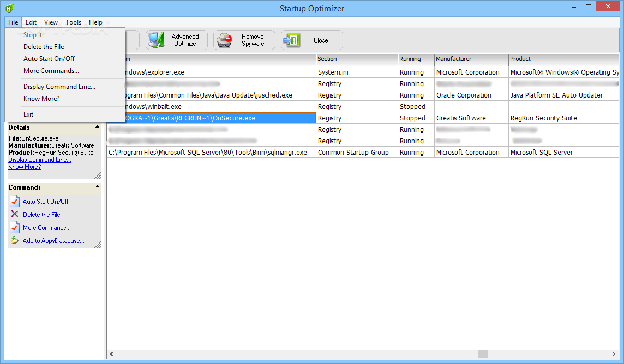The width and height of the screenshot is (624, 364).
Task: Collapse the Details panel arrow
Action: 97,127
